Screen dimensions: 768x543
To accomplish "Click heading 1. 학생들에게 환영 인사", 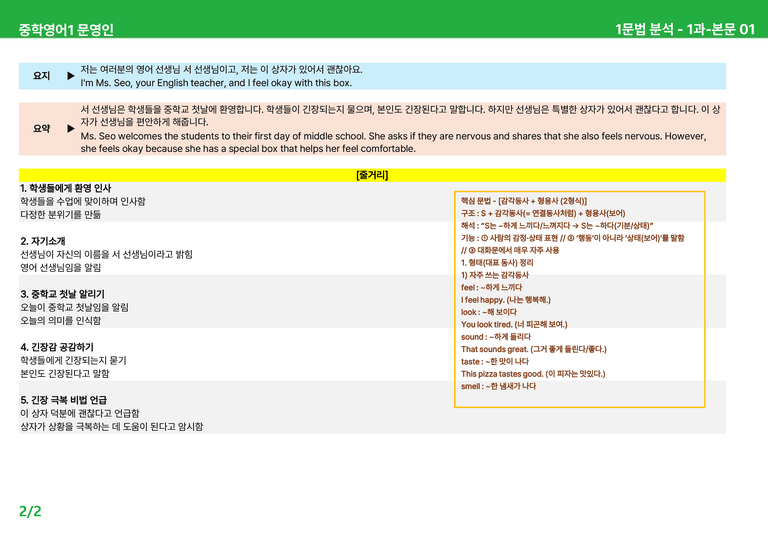I will [66, 188].
